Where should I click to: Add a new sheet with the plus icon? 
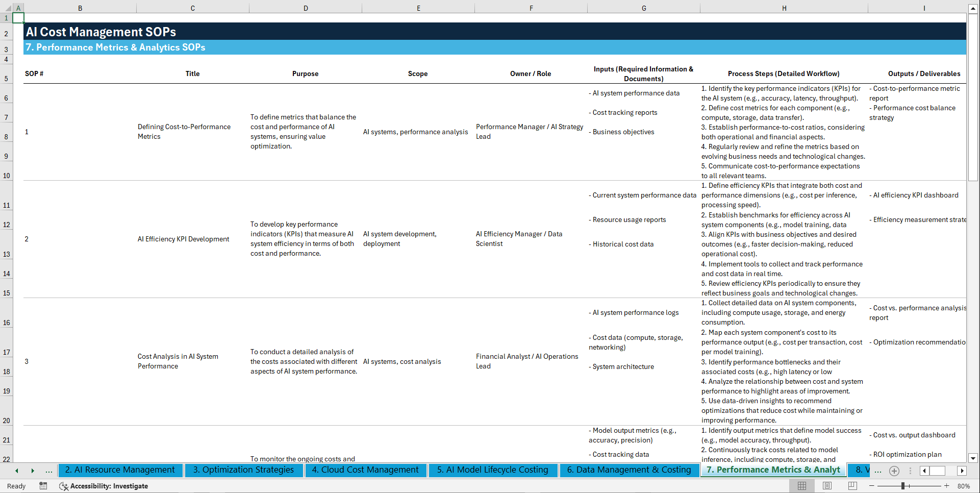pos(894,471)
